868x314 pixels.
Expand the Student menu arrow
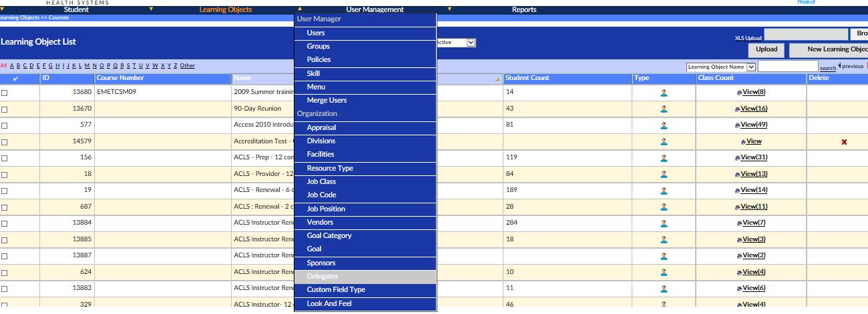pyautogui.click(x=151, y=9)
